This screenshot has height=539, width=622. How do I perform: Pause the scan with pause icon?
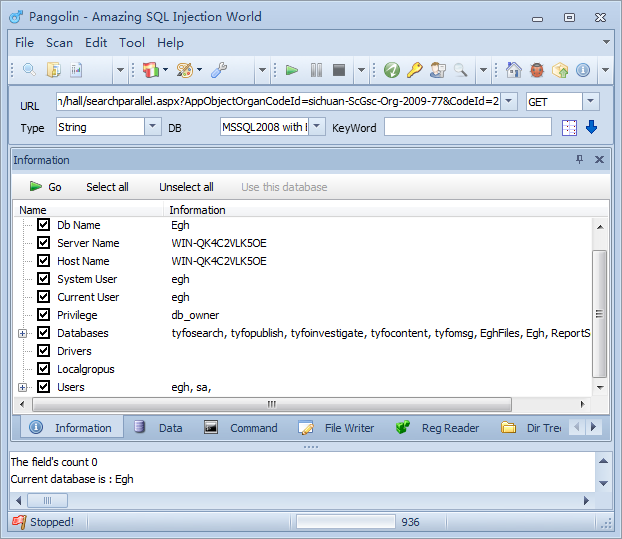click(x=316, y=70)
